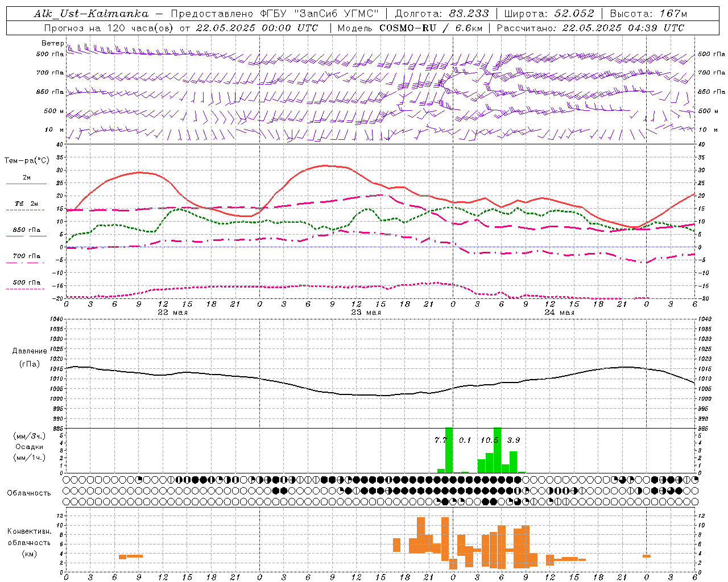
Task: Click the precipitation value 0.1
Action: point(465,440)
